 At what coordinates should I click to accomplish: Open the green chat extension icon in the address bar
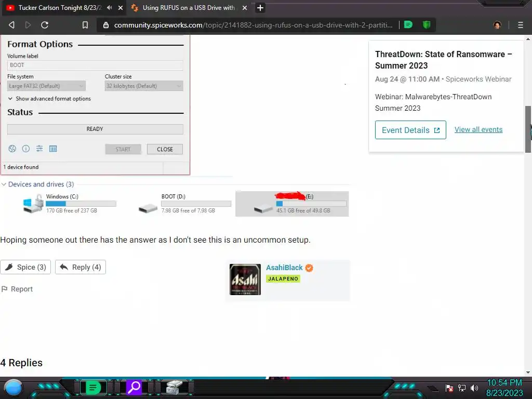pyautogui.click(x=408, y=25)
